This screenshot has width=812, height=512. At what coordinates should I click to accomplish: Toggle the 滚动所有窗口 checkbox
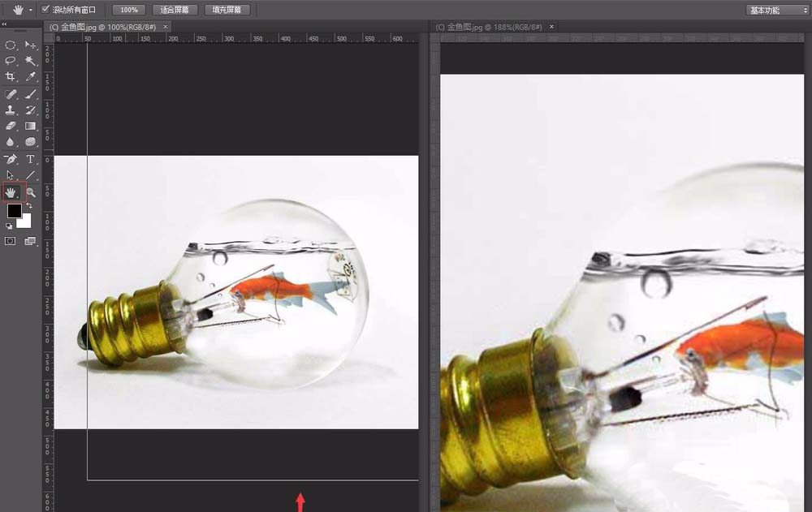click(x=45, y=10)
